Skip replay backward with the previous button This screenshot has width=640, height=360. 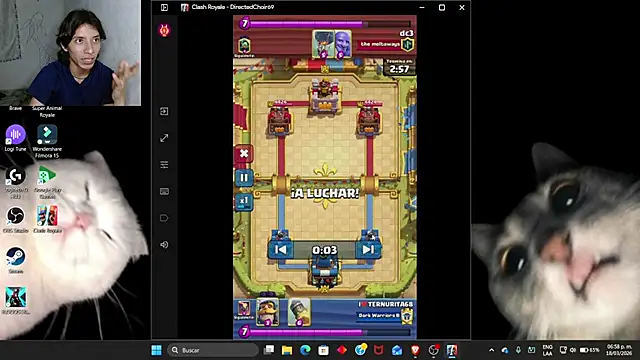pos(280,249)
